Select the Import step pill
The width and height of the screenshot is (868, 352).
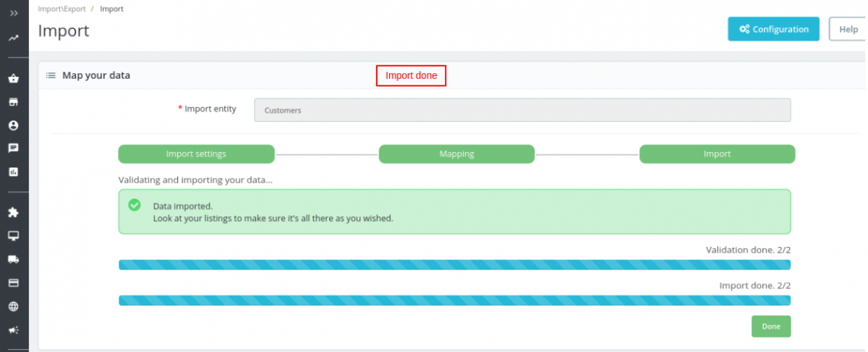point(717,154)
